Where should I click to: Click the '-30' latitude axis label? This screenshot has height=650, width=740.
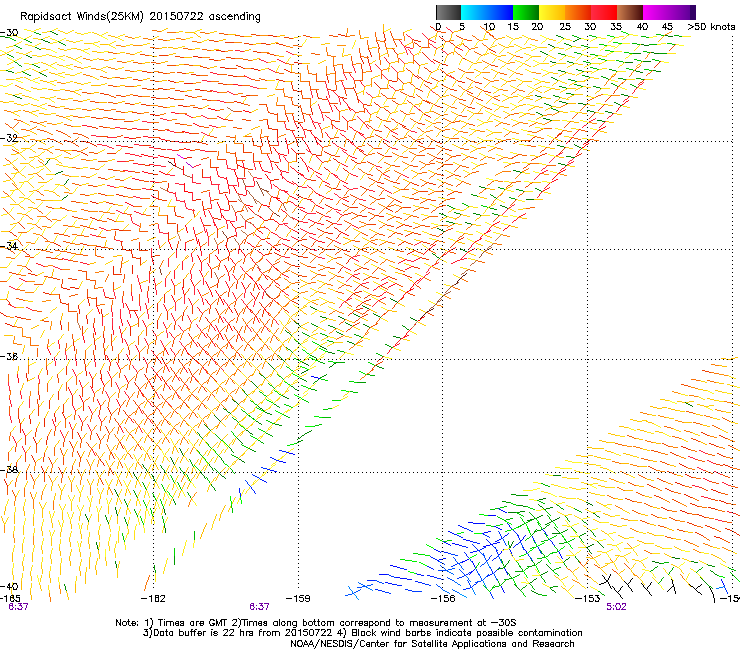point(9,33)
